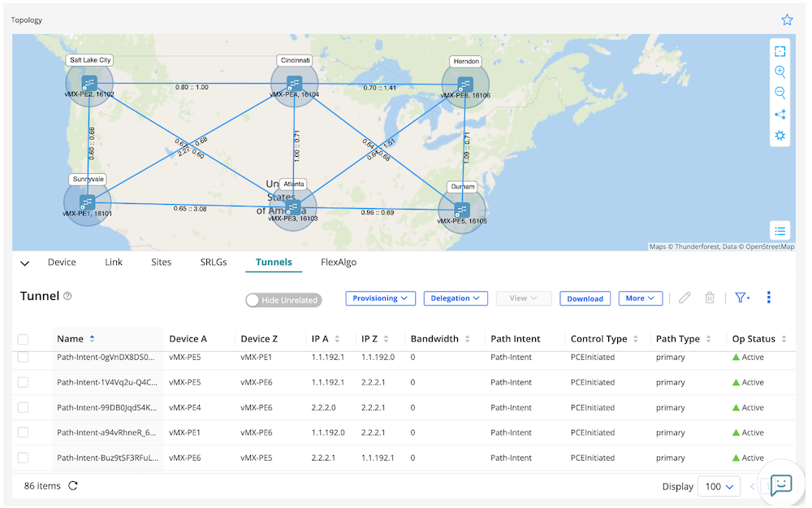Click the Device Z column header

coord(259,338)
